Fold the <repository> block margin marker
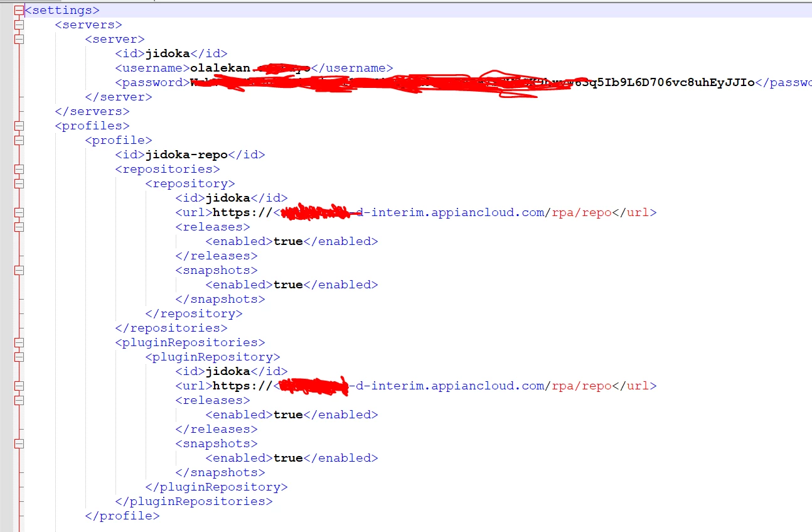Image resolution: width=812 pixels, height=532 pixels. [x=19, y=183]
